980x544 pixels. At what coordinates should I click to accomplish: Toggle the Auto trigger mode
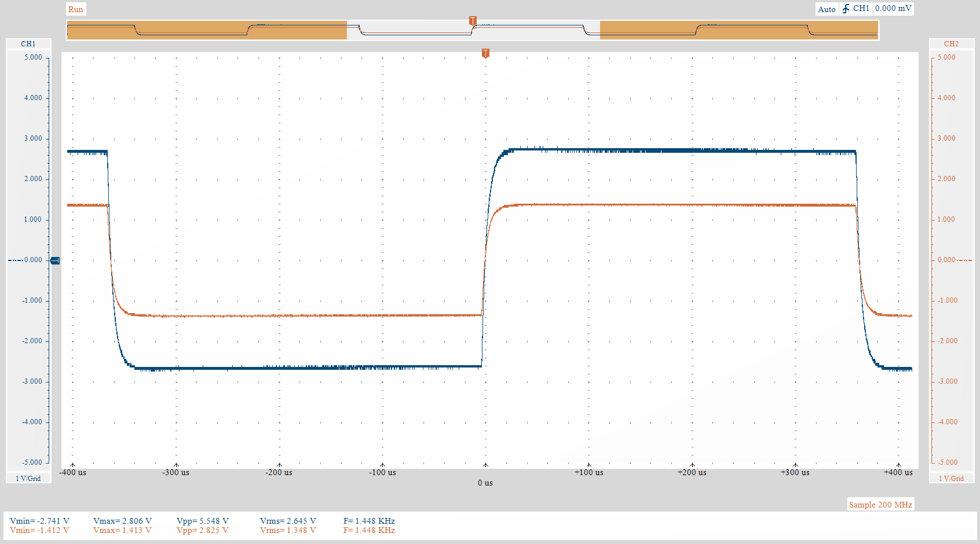[827, 9]
